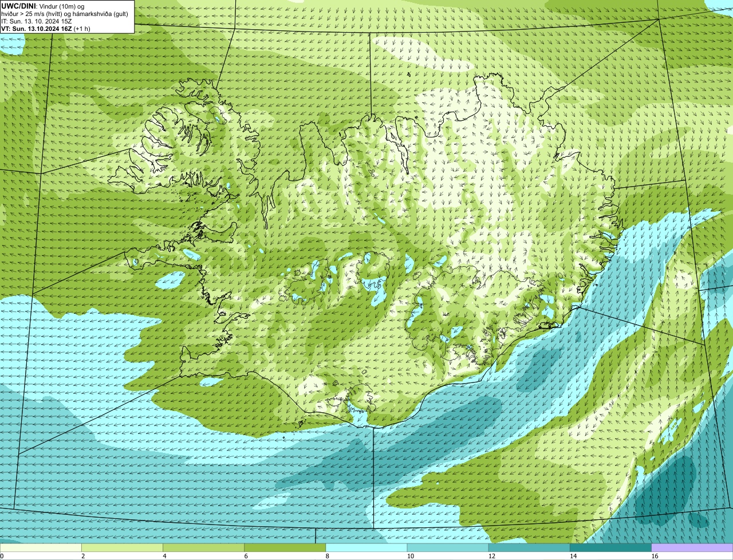Select the light green 2–4 m/s legend swatch
Screen dimensions: 733x560
tap(122, 547)
